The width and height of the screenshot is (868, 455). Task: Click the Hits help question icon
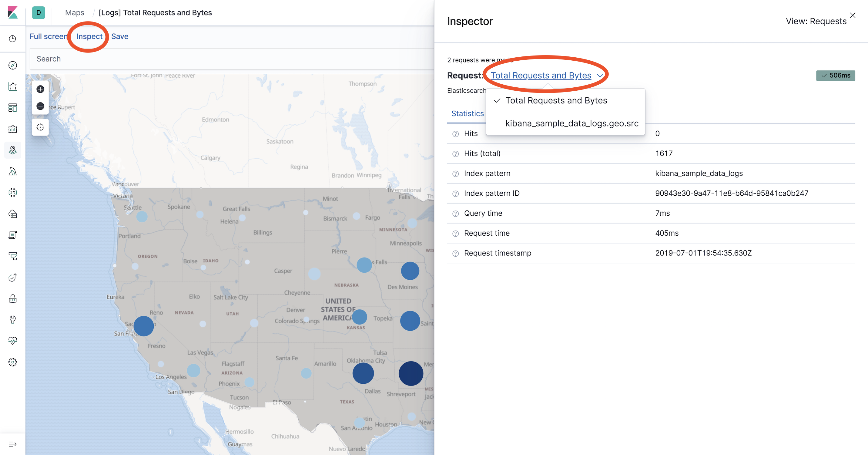(456, 134)
